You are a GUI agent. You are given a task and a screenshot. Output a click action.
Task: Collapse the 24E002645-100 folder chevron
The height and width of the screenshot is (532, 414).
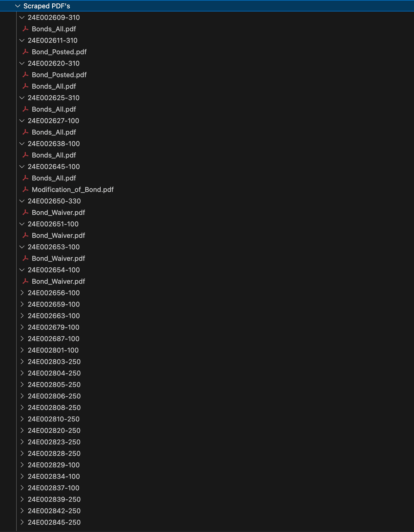(22, 167)
